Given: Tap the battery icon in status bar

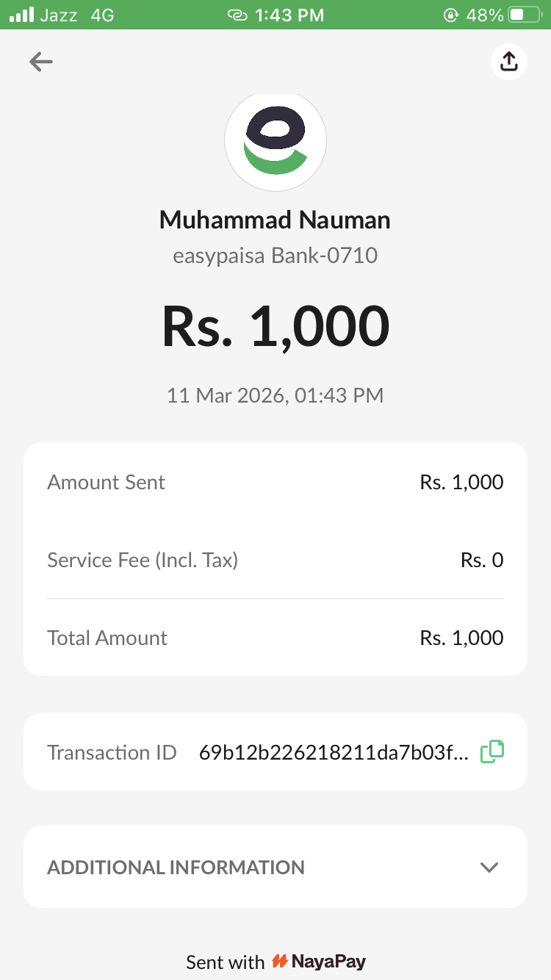Looking at the screenshot, I should click(525, 15).
